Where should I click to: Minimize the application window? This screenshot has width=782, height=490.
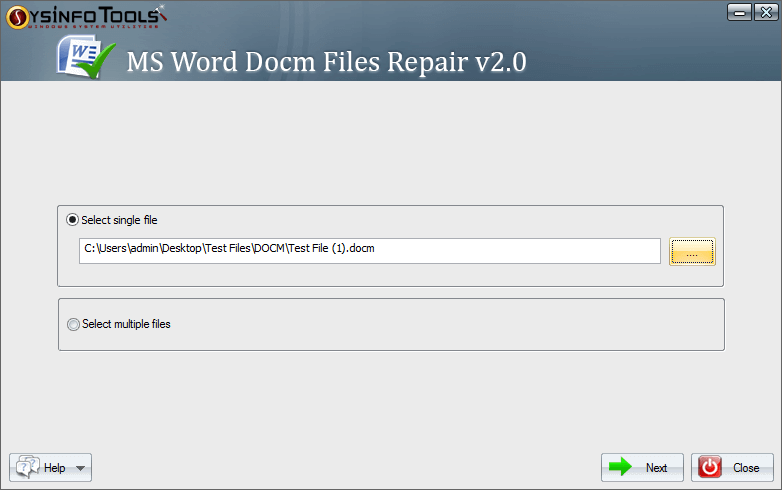[x=740, y=12]
